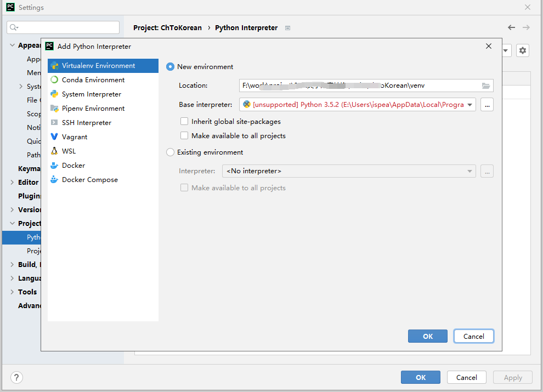Expand the System Settings subtree
The image size is (543, 392).
pos(21,87)
